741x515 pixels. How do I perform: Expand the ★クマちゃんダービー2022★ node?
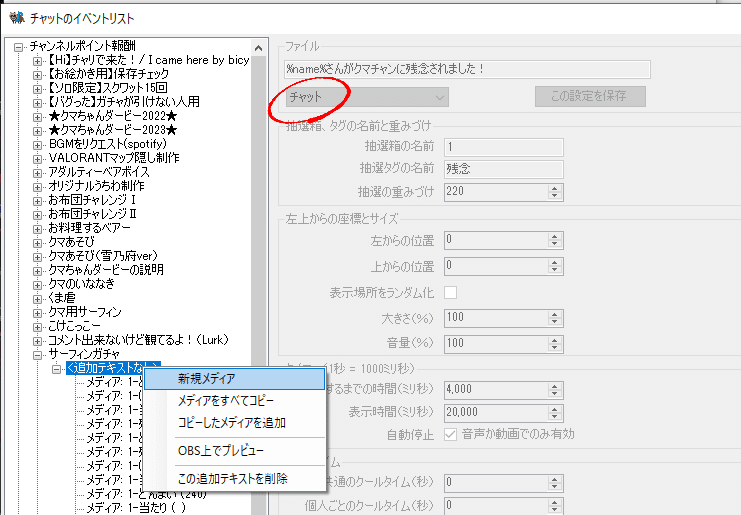(37, 117)
